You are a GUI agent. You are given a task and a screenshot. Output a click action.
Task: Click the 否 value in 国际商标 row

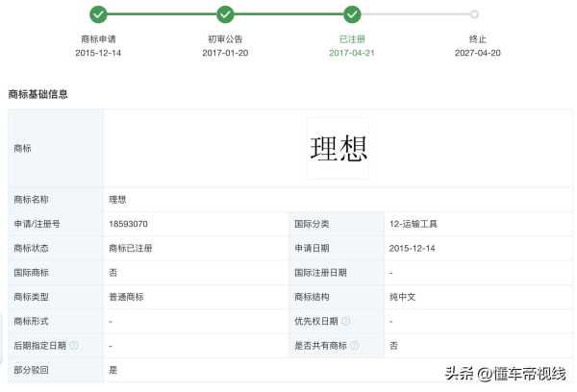113,273
